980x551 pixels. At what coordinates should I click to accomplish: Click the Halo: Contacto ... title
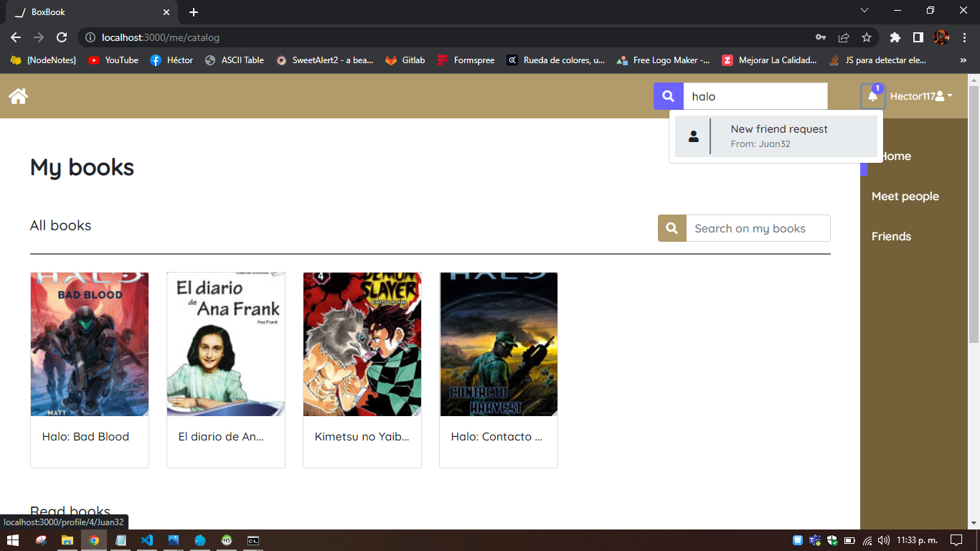pyautogui.click(x=496, y=436)
